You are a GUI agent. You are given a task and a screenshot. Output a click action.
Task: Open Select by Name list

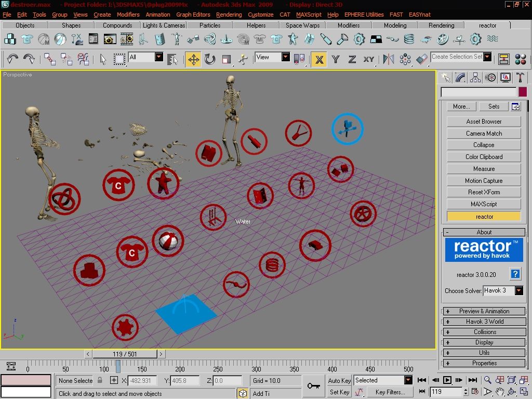click(x=172, y=59)
